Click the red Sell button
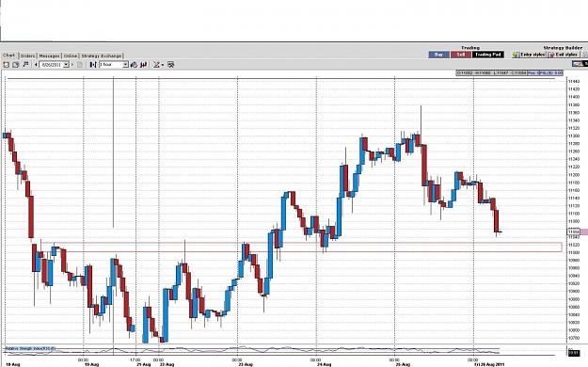This screenshot has height=367, width=588. click(460, 55)
